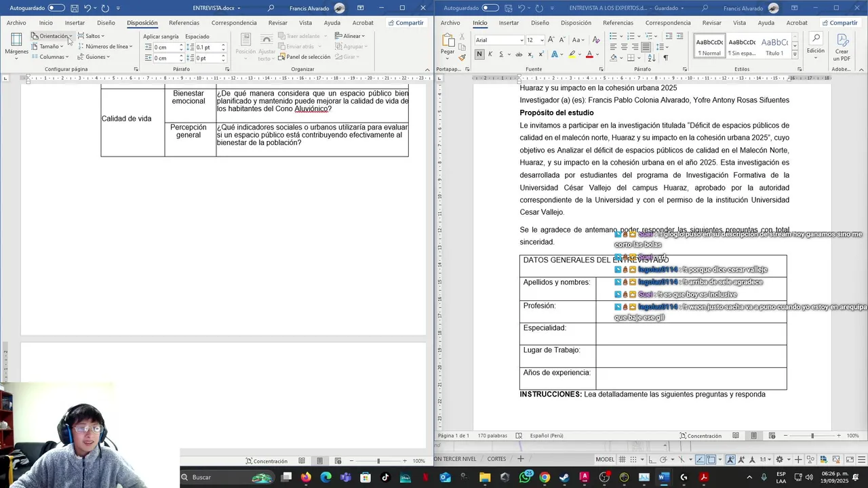The height and width of the screenshot is (488, 868).
Task: Open the Columnas dropdown
Action: (50, 57)
